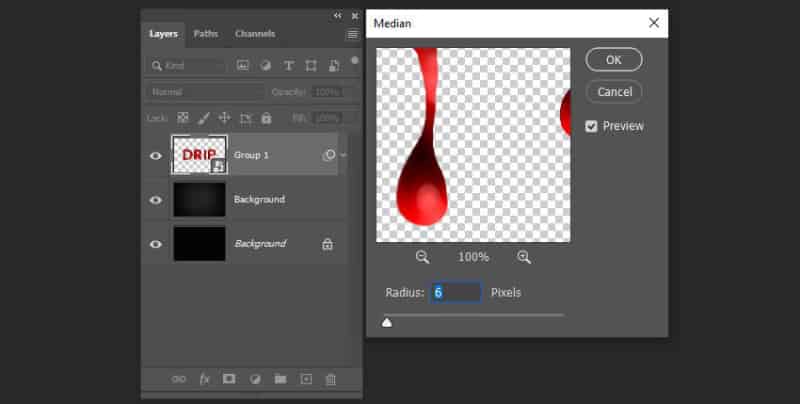The image size is (800, 404).
Task: Close the Median dialog window
Action: point(654,23)
